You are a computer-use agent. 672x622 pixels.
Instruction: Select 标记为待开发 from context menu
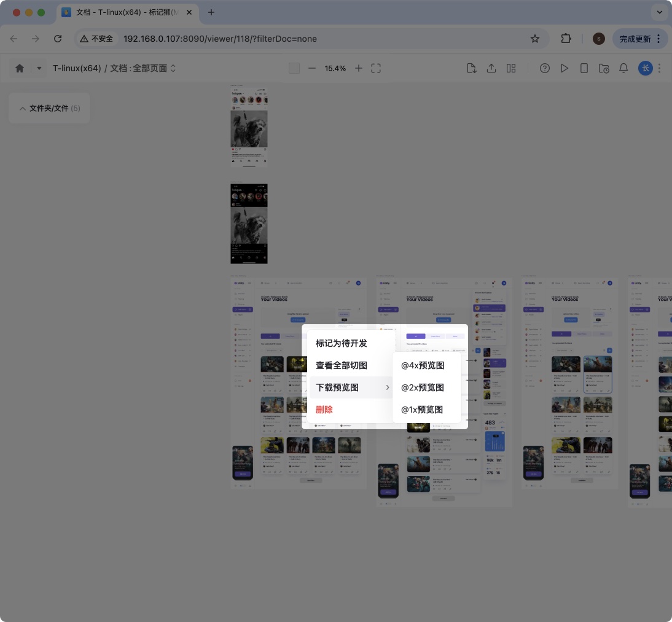(x=342, y=343)
